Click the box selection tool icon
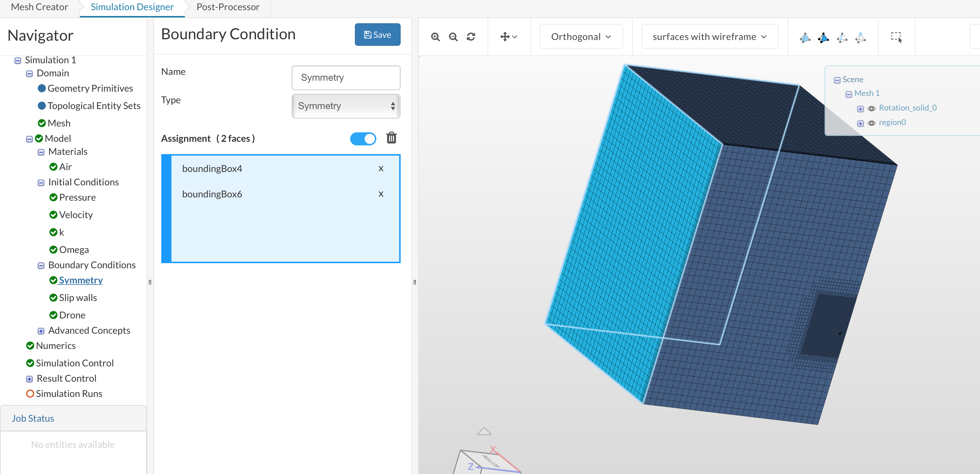980x474 pixels. 896,37
